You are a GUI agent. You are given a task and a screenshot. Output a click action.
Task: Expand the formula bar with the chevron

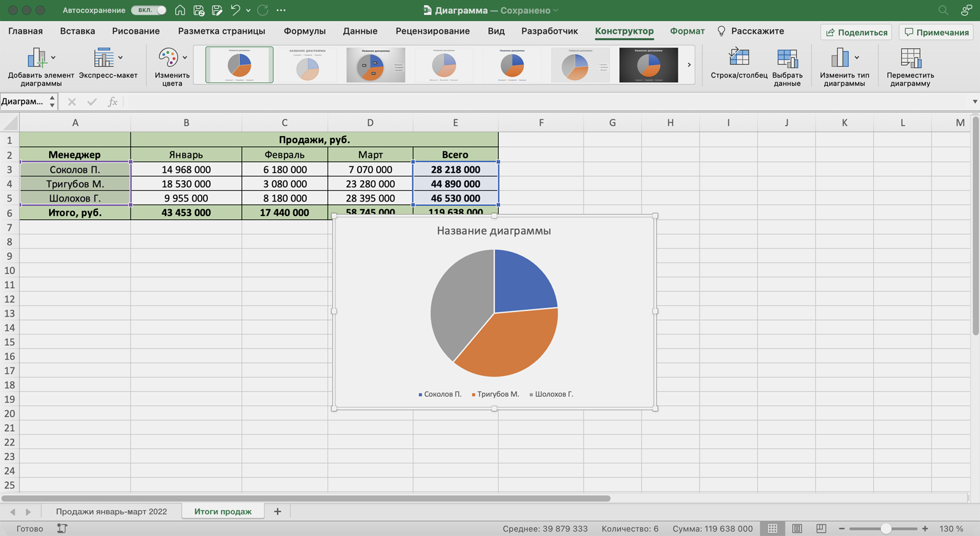click(974, 102)
